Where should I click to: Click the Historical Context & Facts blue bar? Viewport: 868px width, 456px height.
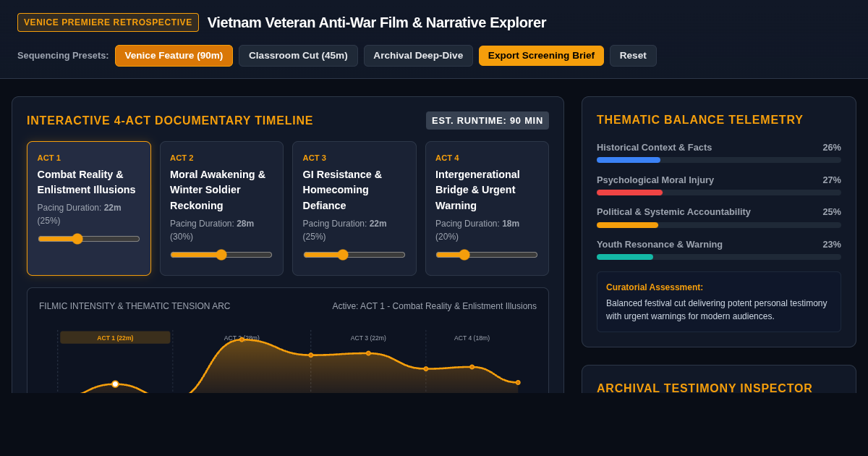(629, 160)
